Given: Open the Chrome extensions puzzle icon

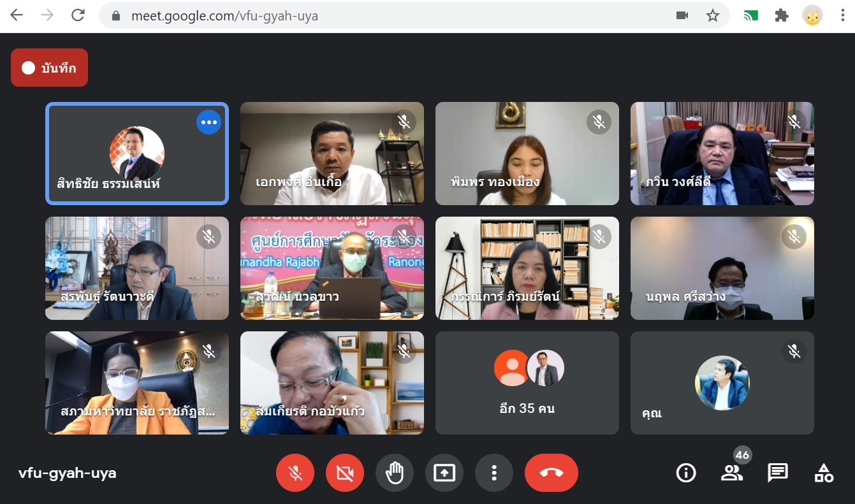Looking at the screenshot, I should [x=782, y=16].
